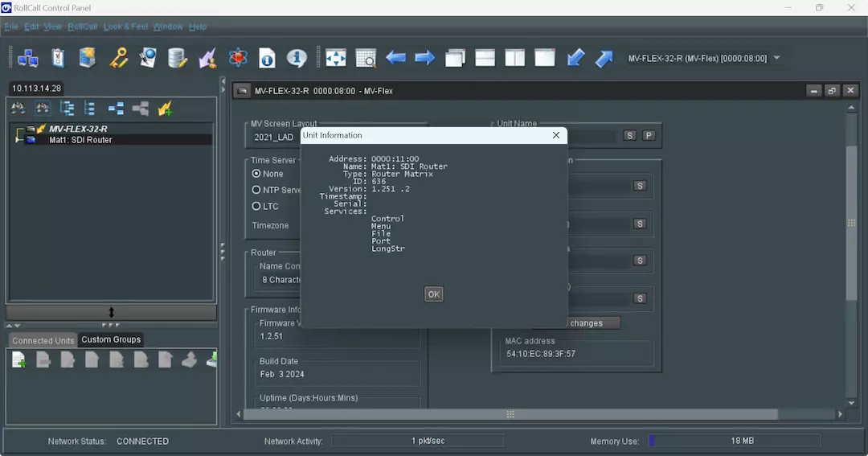This screenshot has width=868, height=456.
Task: Click the MV-Flex panel vertical scrollbar thumb
Action: [x=851, y=222]
